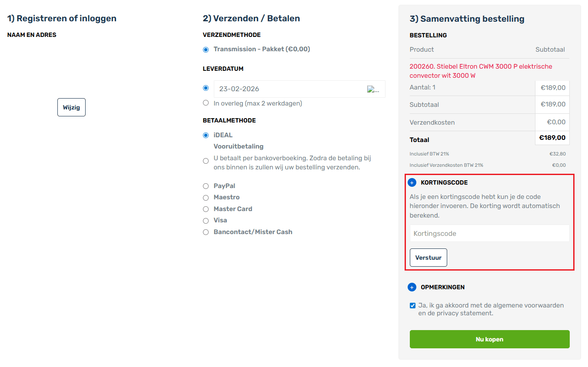Click the plus icon beside KORTINGSCODE

[x=412, y=182]
